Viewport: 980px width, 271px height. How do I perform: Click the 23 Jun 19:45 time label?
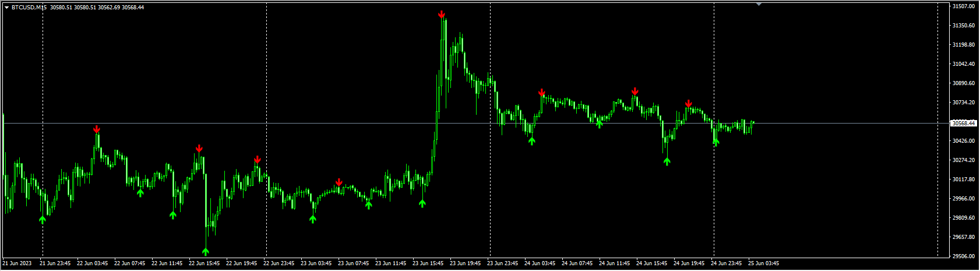coord(466,263)
